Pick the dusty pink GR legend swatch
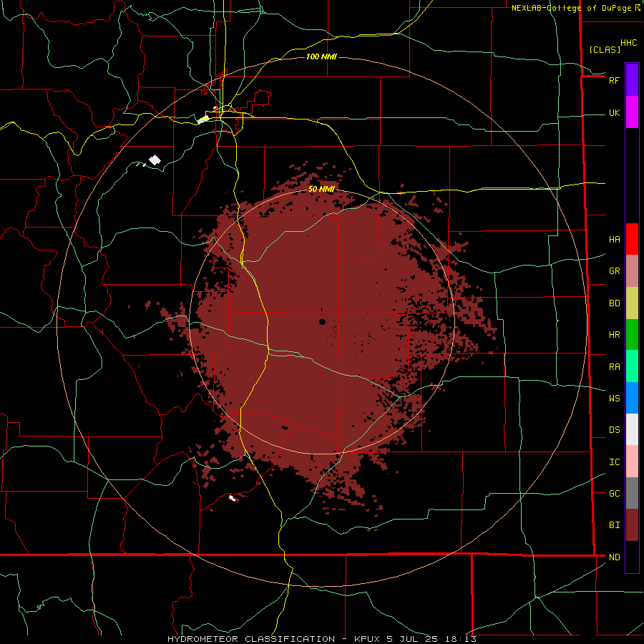Viewport: 644px width, 644px height. (632, 271)
